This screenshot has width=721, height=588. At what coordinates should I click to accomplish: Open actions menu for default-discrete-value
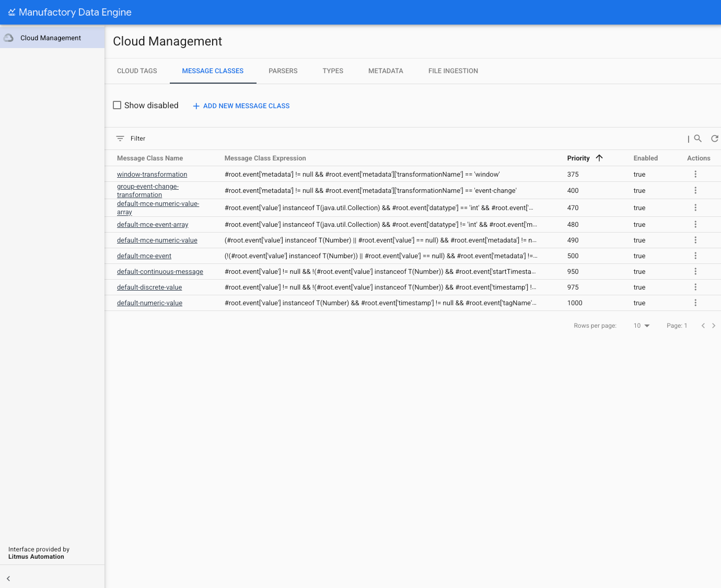pyautogui.click(x=695, y=287)
